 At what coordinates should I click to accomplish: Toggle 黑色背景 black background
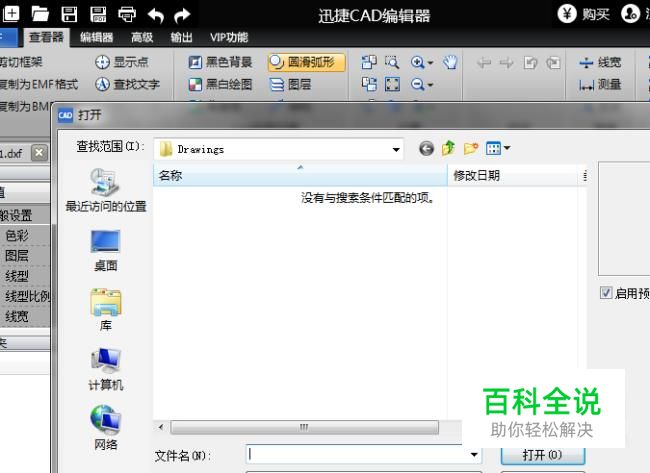[x=221, y=62]
